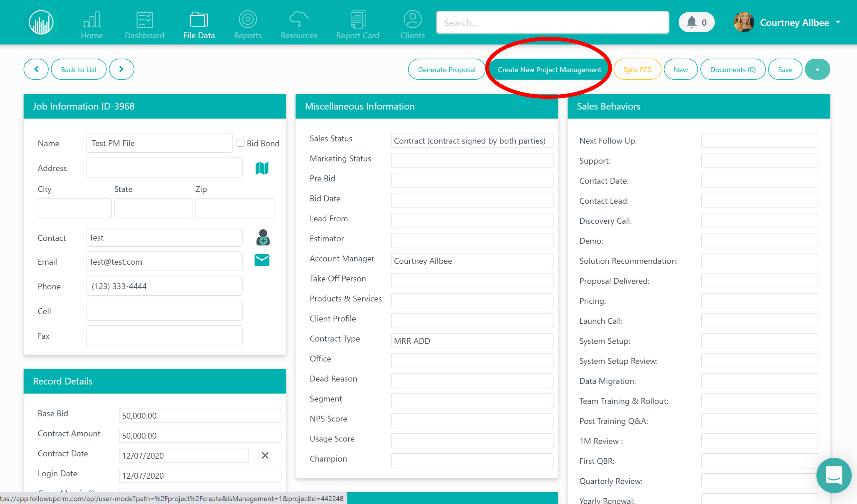Open Documents (0) button
This screenshot has height=504, width=857.
[733, 69]
